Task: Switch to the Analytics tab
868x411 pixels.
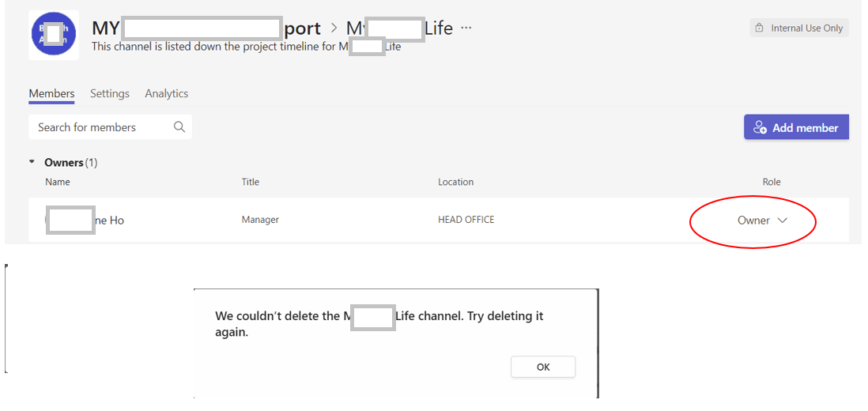Action: coord(167,93)
